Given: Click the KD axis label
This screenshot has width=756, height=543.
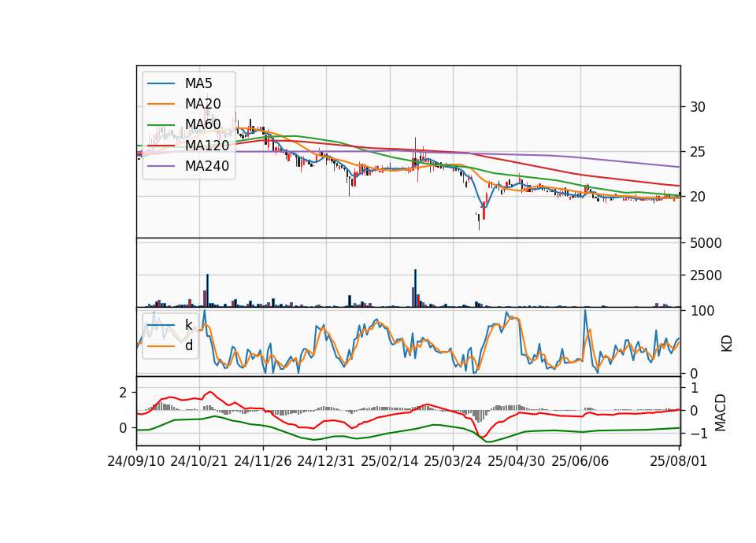Looking at the screenshot, I should pyautogui.click(x=727, y=344).
